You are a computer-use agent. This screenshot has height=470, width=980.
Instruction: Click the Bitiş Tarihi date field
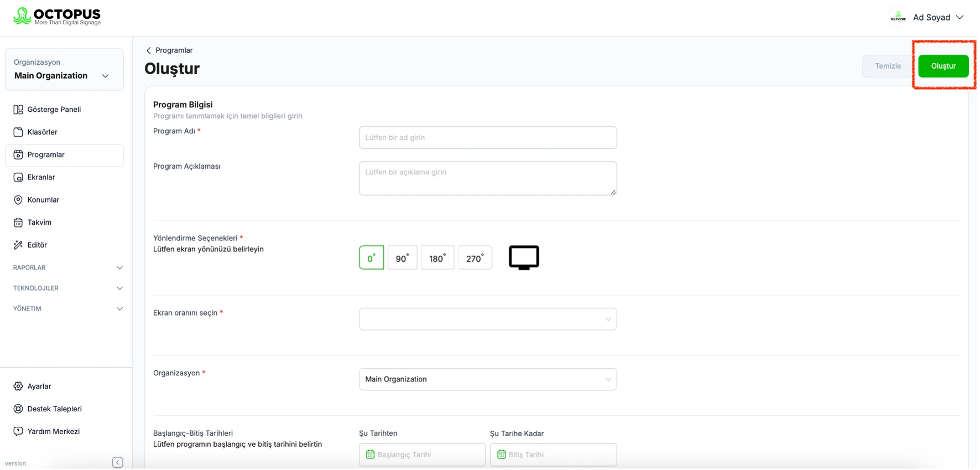pyautogui.click(x=554, y=455)
